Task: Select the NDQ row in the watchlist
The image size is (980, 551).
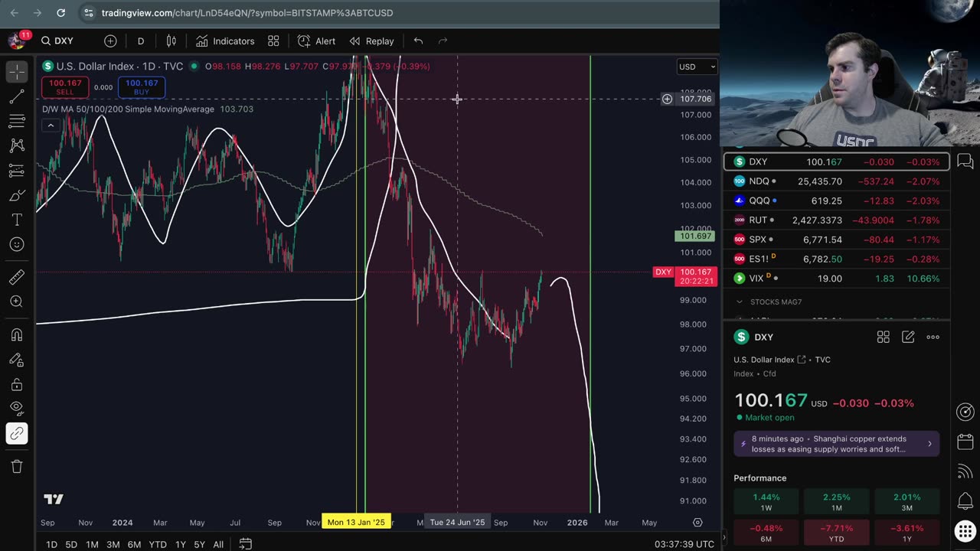Action: click(x=837, y=181)
